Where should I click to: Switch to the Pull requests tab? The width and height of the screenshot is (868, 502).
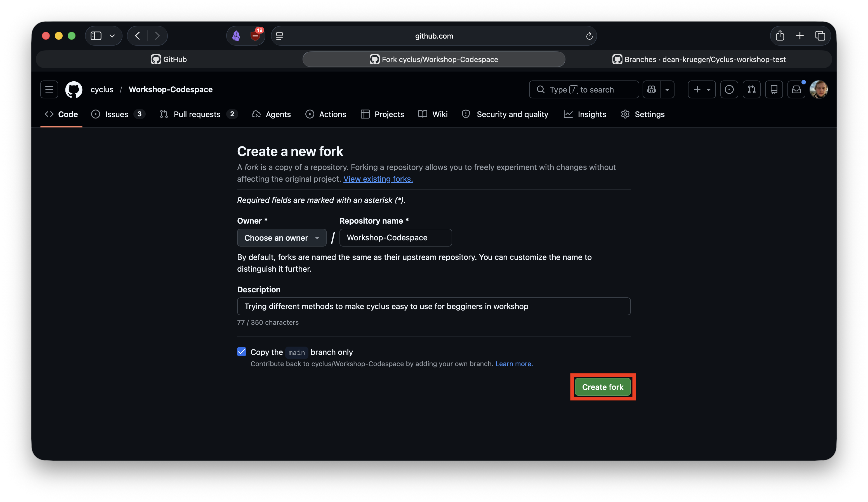(199, 114)
